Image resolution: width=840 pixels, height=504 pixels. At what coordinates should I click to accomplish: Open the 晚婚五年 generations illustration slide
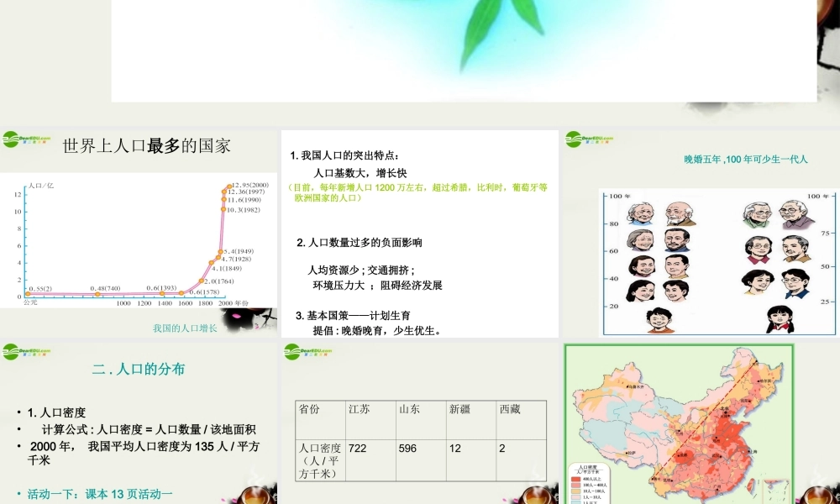point(701,234)
